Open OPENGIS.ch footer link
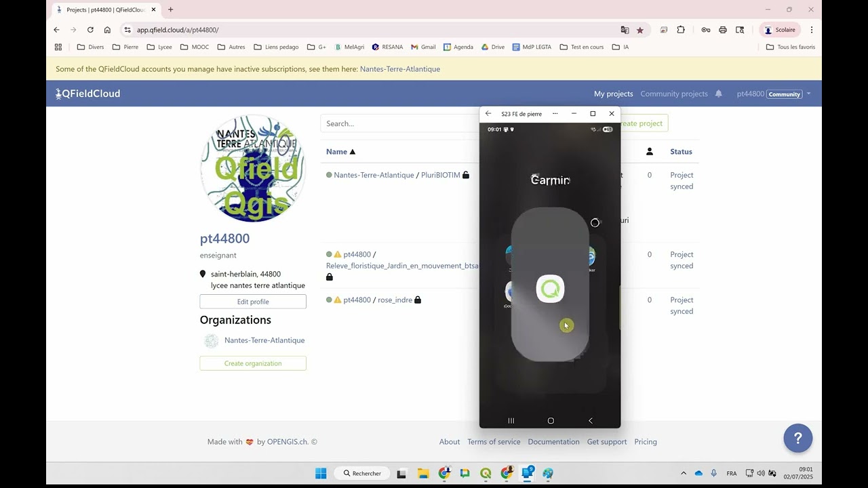 coord(288,442)
